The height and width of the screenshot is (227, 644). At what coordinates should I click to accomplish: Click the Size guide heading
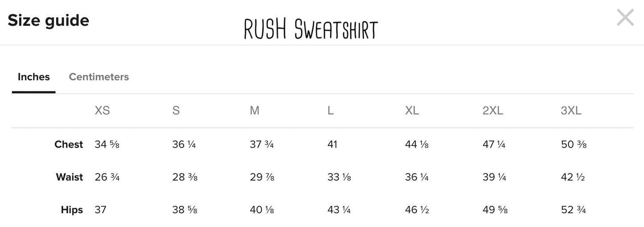(x=49, y=21)
